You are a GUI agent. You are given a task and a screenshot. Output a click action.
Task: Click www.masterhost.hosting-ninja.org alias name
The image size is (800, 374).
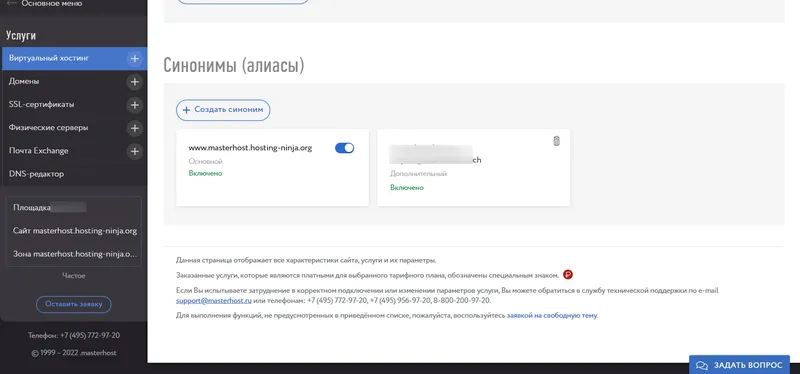coord(250,148)
